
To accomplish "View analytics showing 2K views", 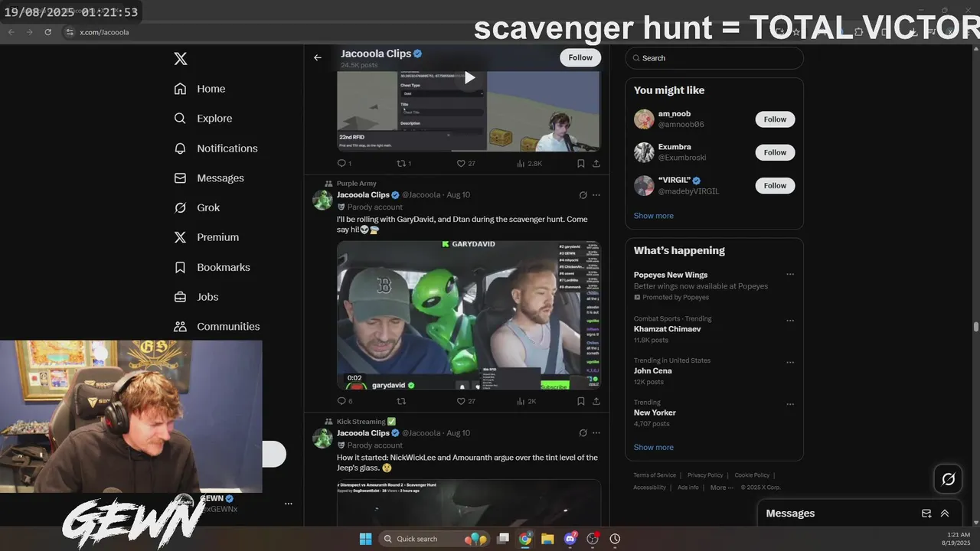I will 527,401.
